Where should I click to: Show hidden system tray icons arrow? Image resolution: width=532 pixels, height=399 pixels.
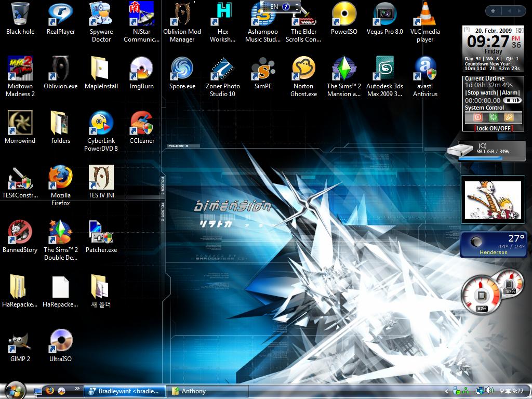[446, 391]
